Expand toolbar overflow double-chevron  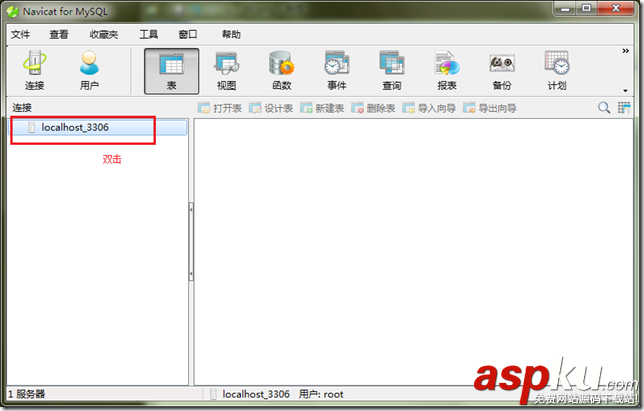(625, 51)
